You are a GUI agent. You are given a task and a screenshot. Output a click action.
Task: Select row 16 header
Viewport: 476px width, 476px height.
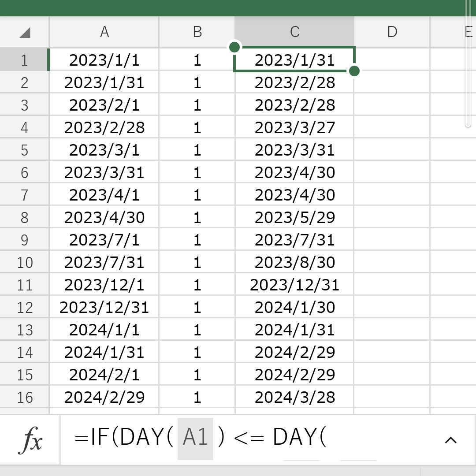pyautogui.click(x=24, y=398)
